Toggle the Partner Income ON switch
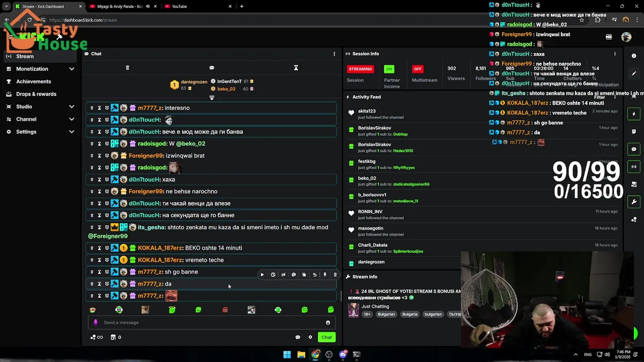Viewport: 644px width, 362px height. point(389,69)
